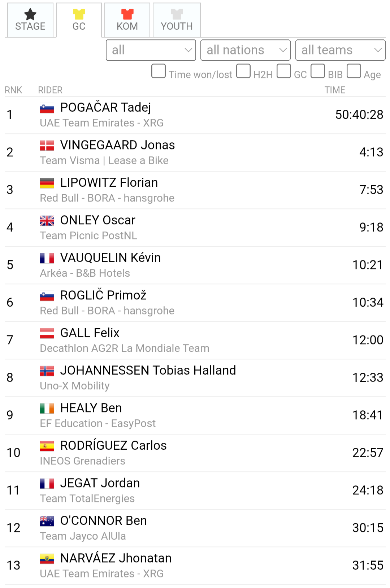Screen dimensions: 390x588
Task: Open the 'all nations' dropdown
Action: point(246,50)
